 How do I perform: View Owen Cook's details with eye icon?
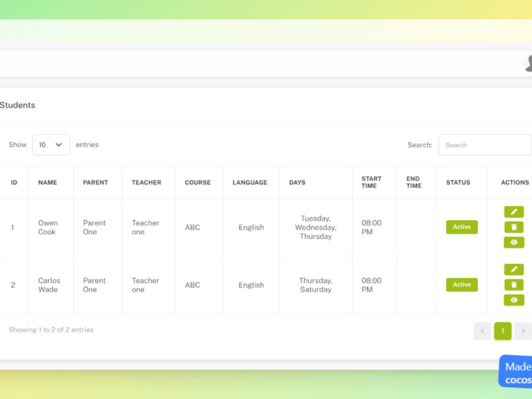[x=514, y=242]
